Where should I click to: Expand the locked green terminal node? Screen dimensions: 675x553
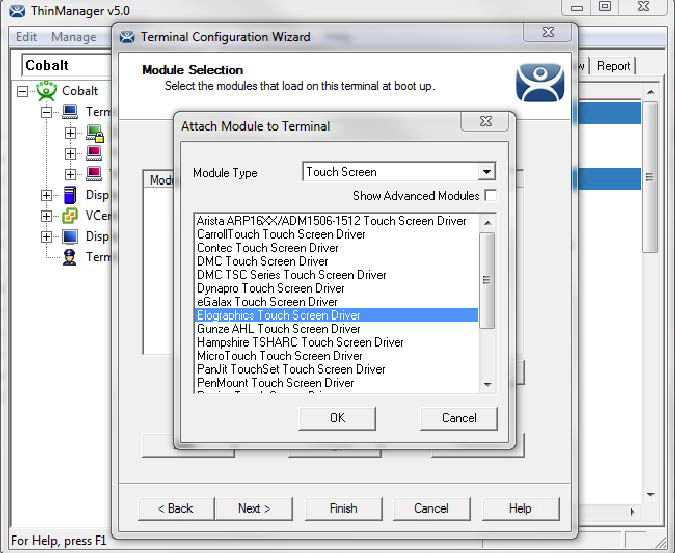click(x=71, y=133)
